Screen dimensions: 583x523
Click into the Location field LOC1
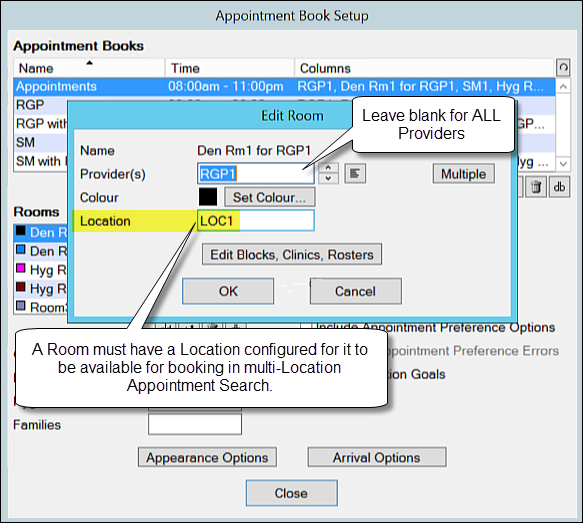(256, 221)
